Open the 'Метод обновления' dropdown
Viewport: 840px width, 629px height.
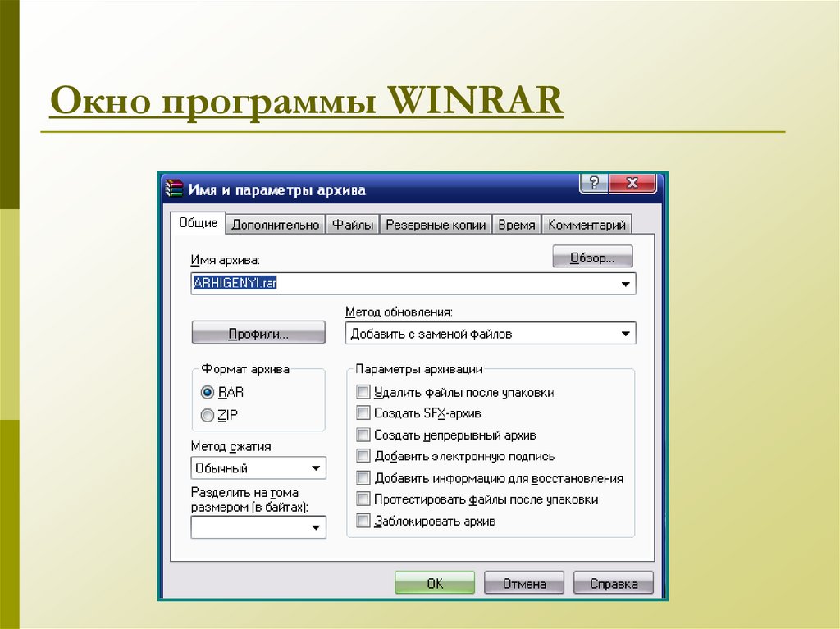tap(625, 333)
